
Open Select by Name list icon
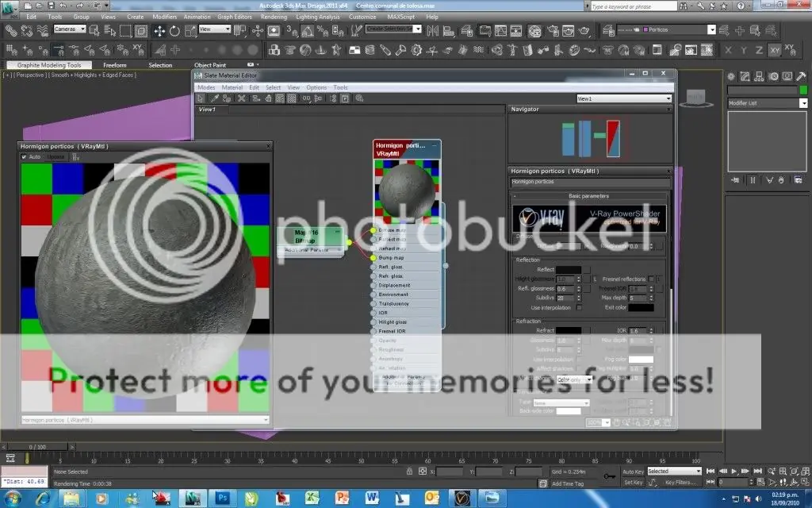[110, 31]
